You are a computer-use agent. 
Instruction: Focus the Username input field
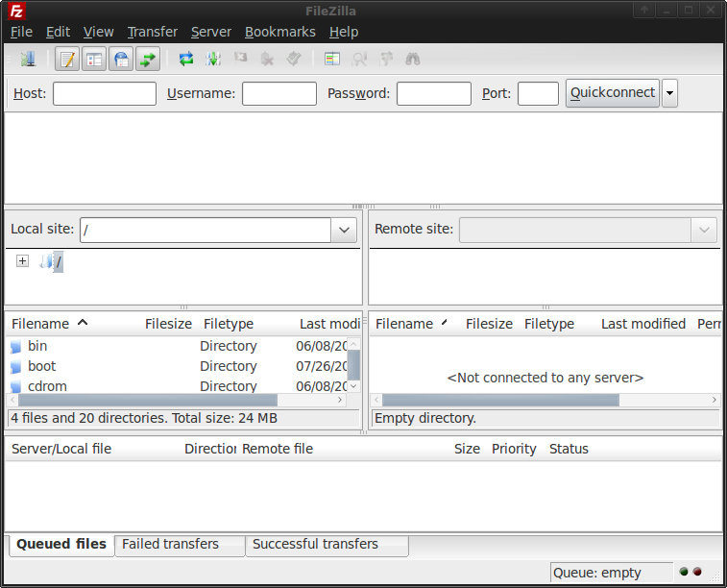click(x=279, y=93)
